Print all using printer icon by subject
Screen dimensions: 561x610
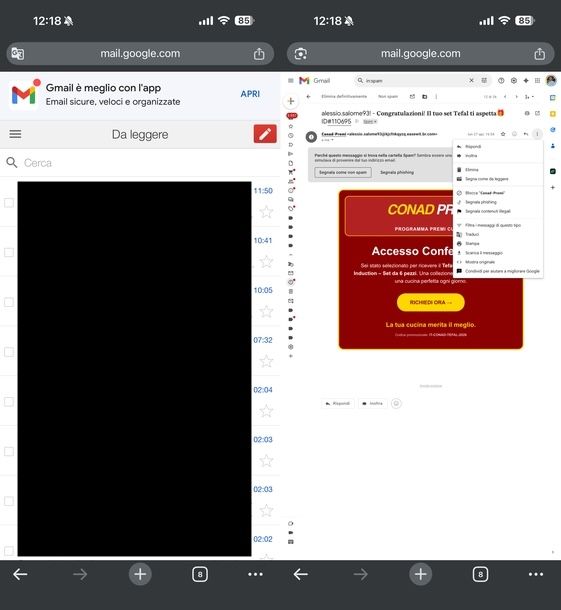pyautogui.click(x=527, y=113)
